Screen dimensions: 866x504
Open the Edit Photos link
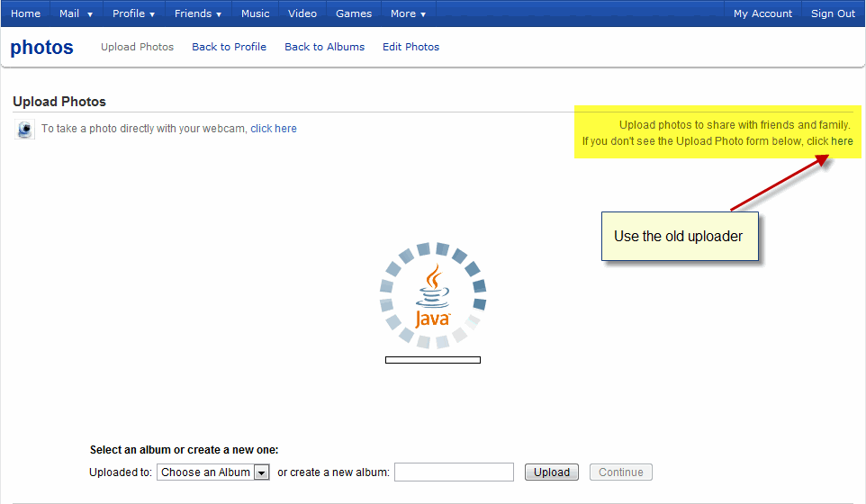click(x=410, y=47)
